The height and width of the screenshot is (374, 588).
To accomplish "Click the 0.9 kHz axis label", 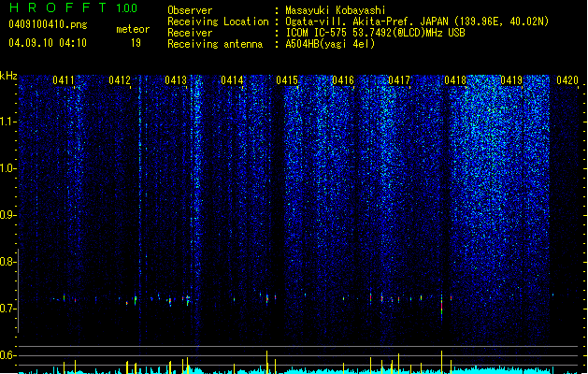I will 7,215.
